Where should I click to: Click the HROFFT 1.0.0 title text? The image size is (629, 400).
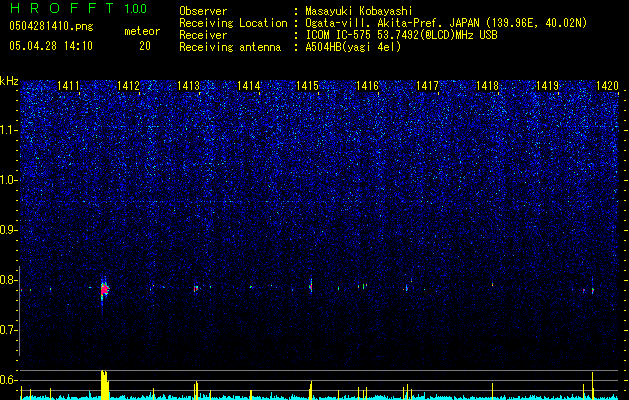[78, 8]
